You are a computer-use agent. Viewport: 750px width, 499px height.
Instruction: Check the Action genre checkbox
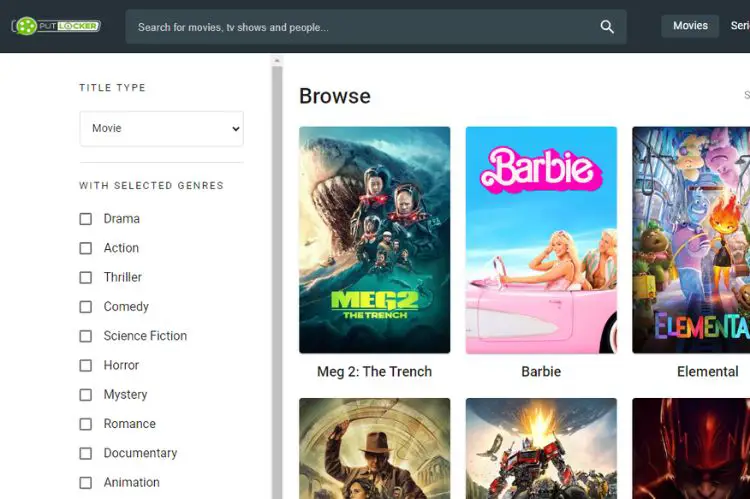86,248
